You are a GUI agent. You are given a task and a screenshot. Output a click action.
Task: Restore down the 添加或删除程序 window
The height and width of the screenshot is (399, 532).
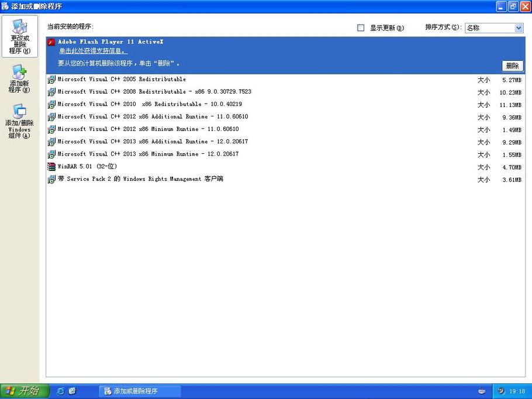[513, 6]
